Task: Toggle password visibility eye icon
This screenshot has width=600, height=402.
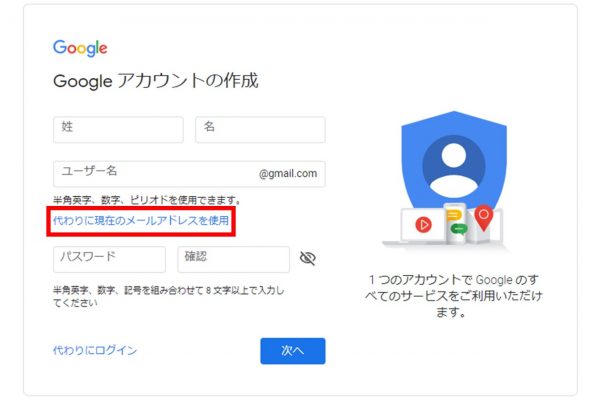Action: coord(308,259)
